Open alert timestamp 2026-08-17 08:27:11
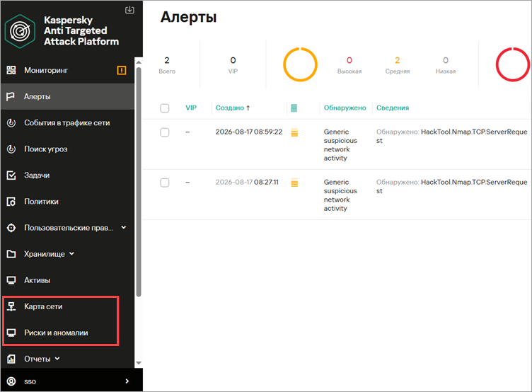532x392 pixels. [247, 183]
